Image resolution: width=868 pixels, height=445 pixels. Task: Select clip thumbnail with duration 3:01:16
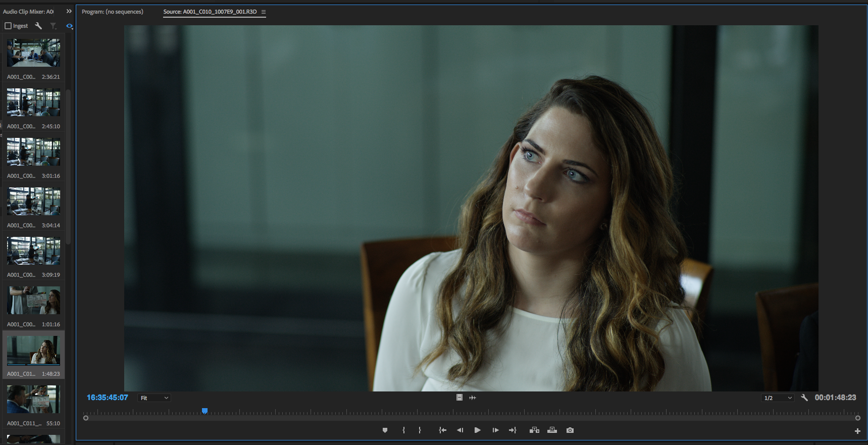click(33, 152)
